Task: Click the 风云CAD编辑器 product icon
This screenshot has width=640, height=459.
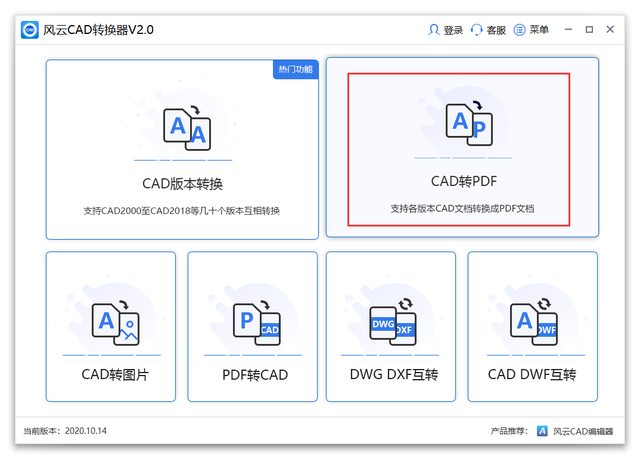Action: tap(542, 431)
